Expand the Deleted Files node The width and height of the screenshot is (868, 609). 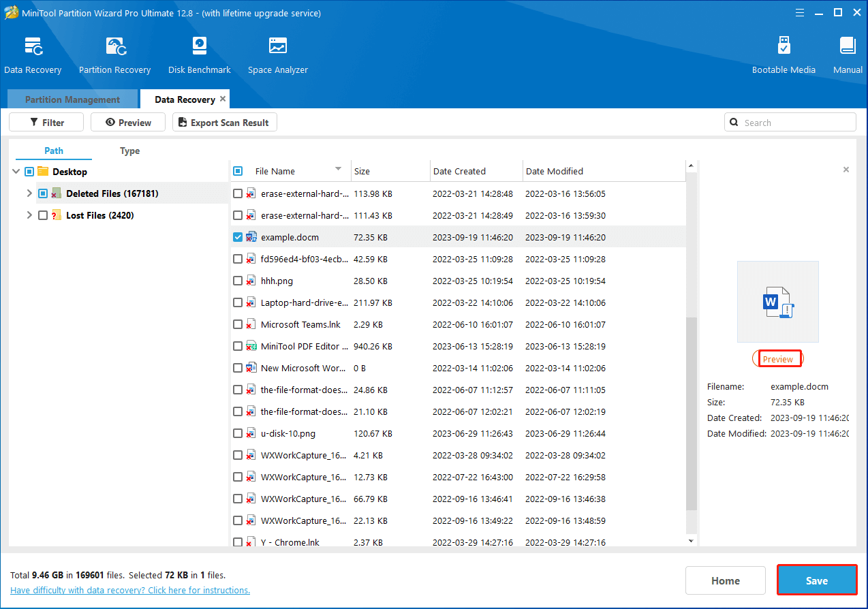point(29,193)
